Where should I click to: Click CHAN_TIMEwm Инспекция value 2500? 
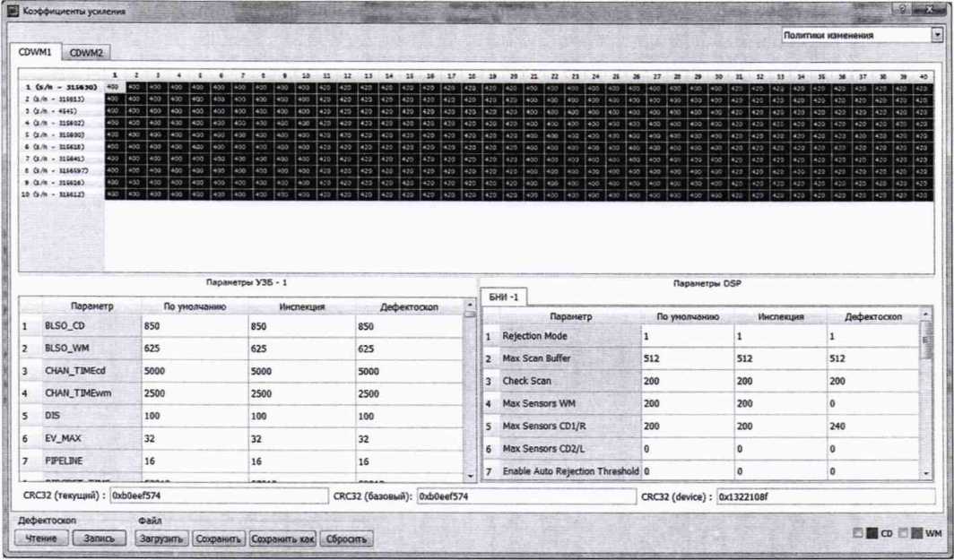[302, 394]
